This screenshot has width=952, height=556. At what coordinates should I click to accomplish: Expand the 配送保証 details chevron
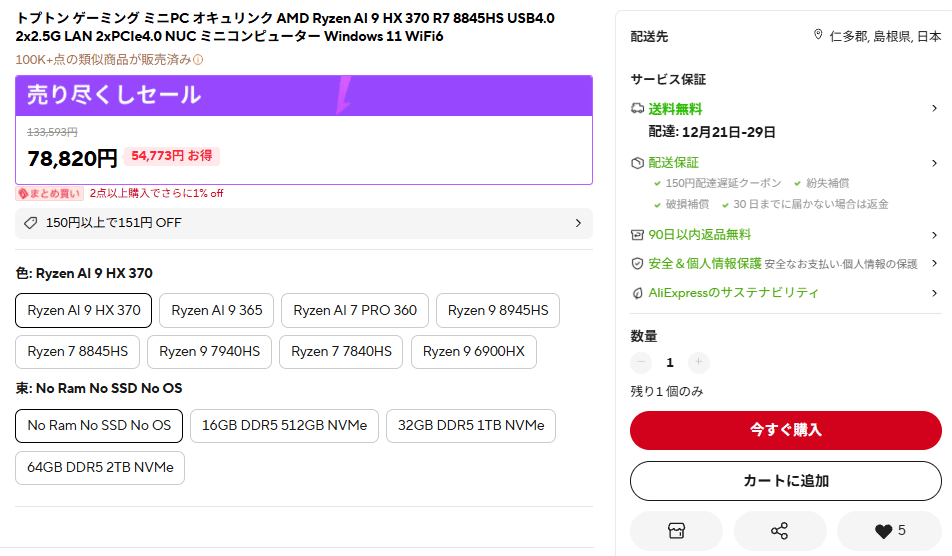[x=934, y=163]
